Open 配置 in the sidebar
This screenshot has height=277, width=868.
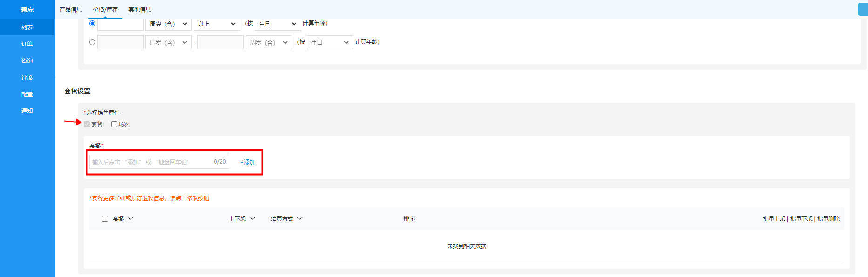pos(27,94)
